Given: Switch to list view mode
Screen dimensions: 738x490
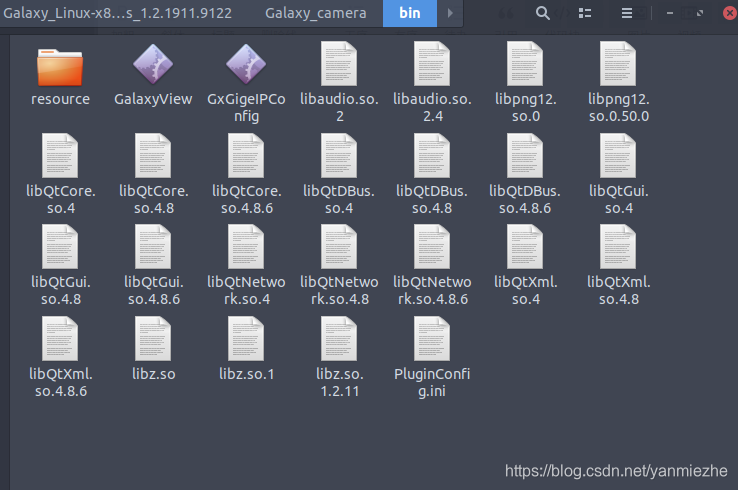Looking at the screenshot, I should coord(585,13).
